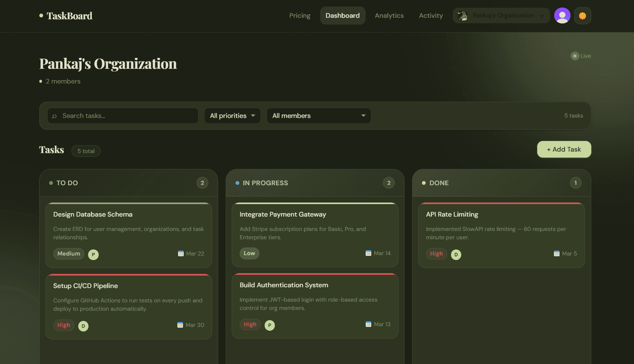
Task: Click the Stripe subscription plans description
Action: pyautogui.click(x=303, y=233)
